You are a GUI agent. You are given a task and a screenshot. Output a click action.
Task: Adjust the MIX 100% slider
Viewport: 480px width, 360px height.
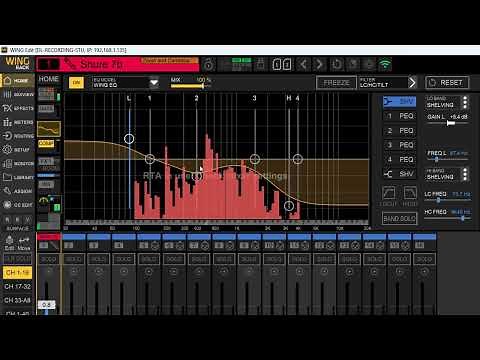191,86
